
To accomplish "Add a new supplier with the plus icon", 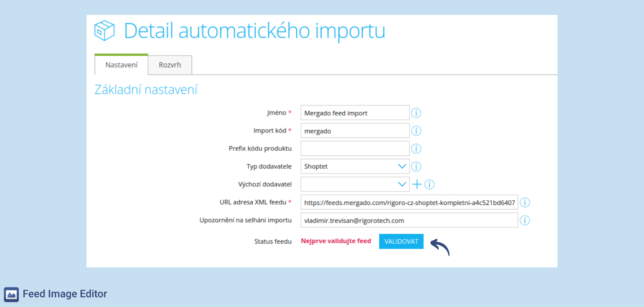I will [x=417, y=184].
